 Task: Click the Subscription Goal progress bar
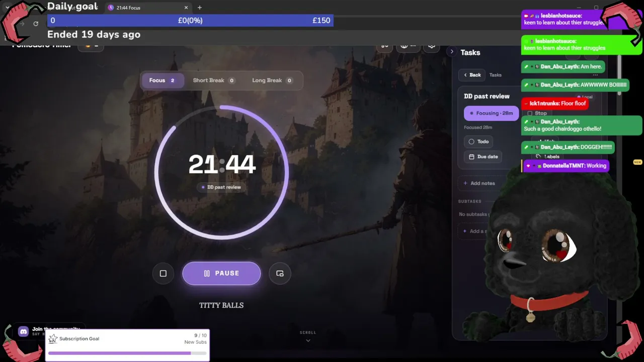click(x=127, y=353)
